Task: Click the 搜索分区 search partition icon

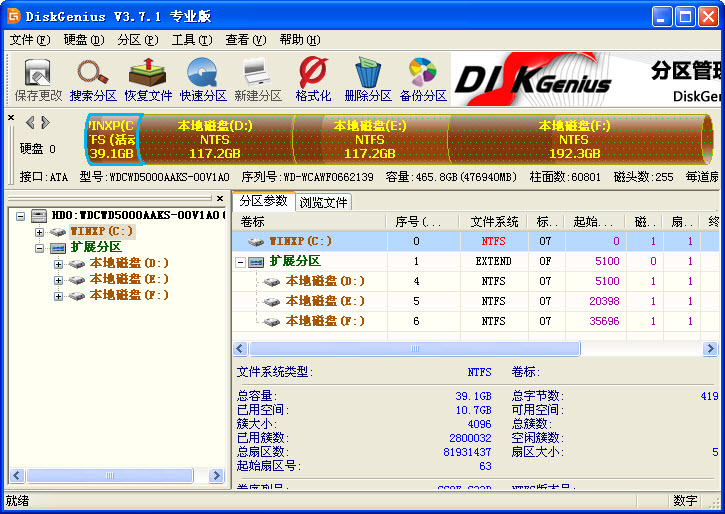Action: pos(93,80)
